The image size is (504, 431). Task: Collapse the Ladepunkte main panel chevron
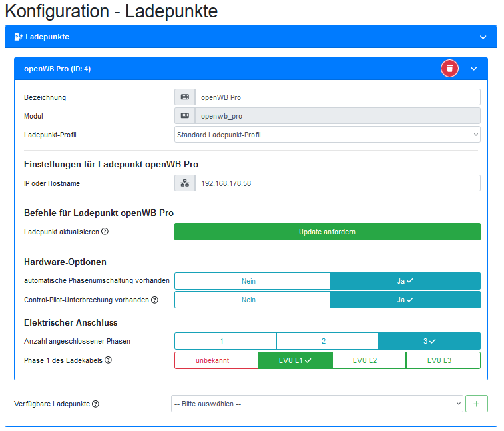[x=483, y=37]
